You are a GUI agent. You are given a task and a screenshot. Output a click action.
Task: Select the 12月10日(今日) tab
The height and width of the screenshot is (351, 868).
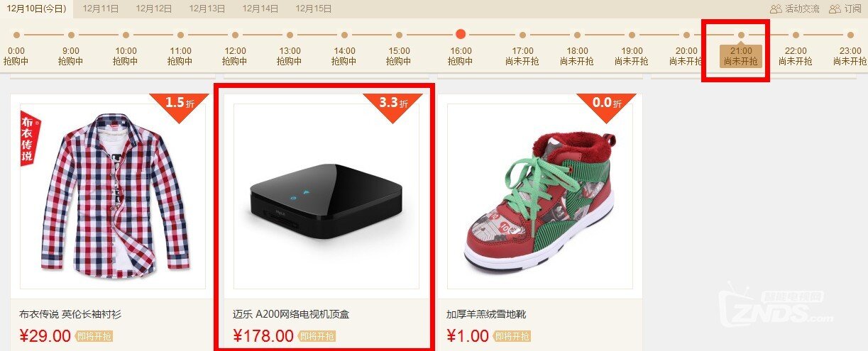coord(36,9)
